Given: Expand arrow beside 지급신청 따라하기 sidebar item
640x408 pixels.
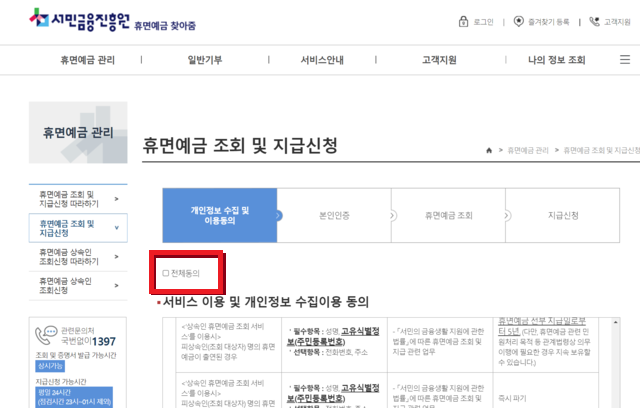Looking at the screenshot, I should (x=117, y=199).
